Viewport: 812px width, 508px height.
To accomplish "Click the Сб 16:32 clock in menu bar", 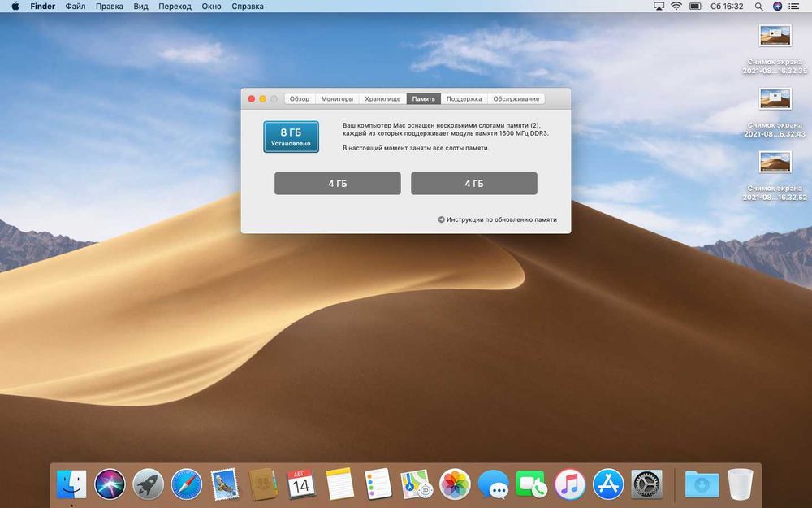I will pos(727,7).
